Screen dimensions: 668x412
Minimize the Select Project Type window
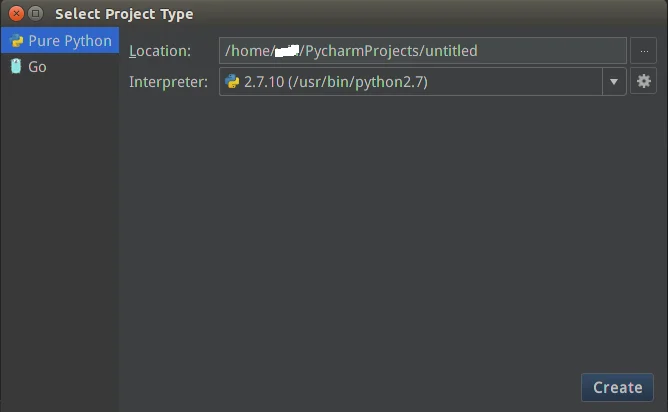(x=35, y=13)
